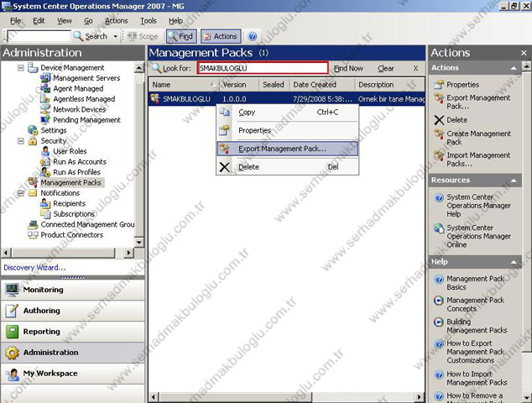Screen dimensions: 532x403
Task: Choose Properties in the context menu
Action: point(288,130)
